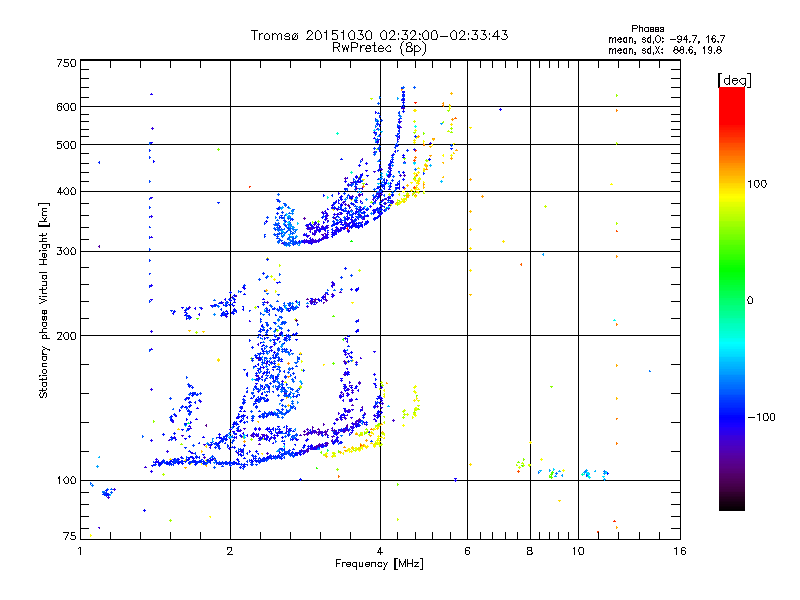
Task: Click the y-axis label '75'
Action: pyautogui.click(x=70, y=536)
